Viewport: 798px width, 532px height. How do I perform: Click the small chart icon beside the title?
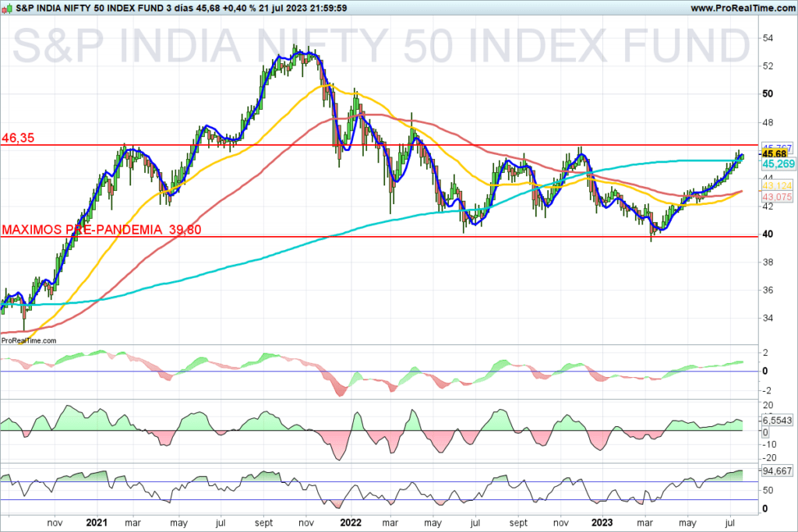pyautogui.click(x=6, y=8)
